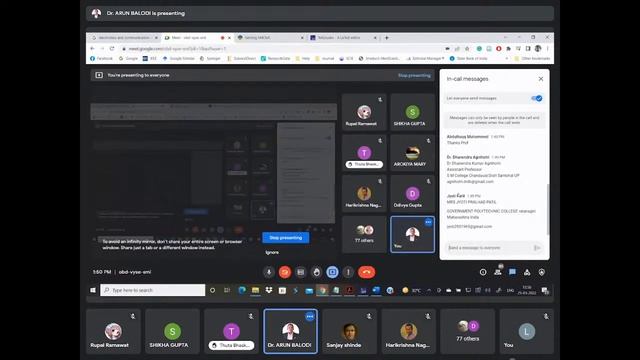The width and height of the screenshot is (640, 360).
Task: Switch to first tab 'electronics and communication'
Action: coord(124,38)
